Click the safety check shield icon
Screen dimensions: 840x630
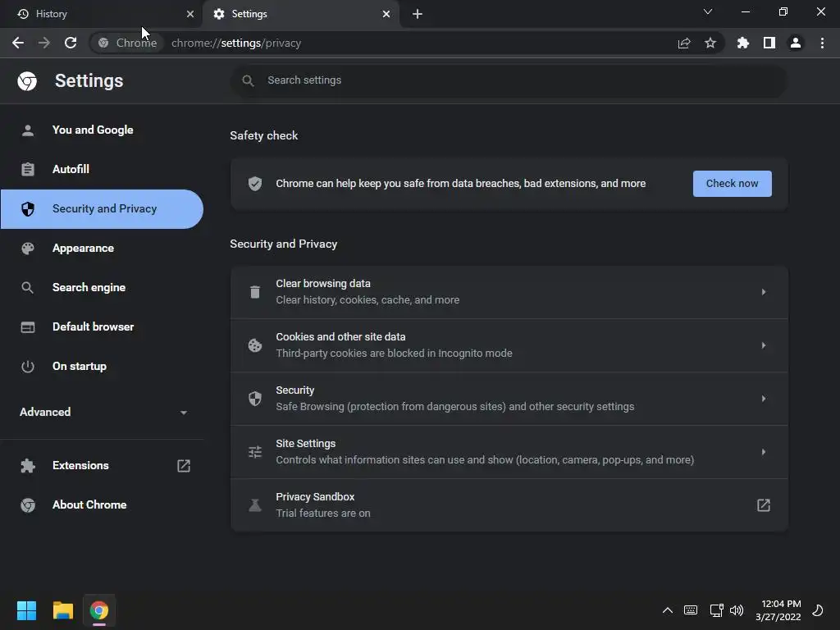[255, 184]
